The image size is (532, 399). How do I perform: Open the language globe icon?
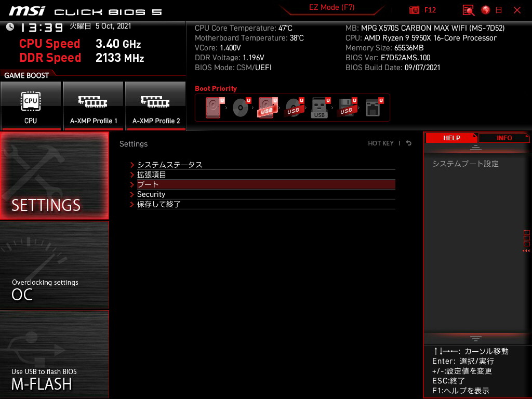click(486, 10)
